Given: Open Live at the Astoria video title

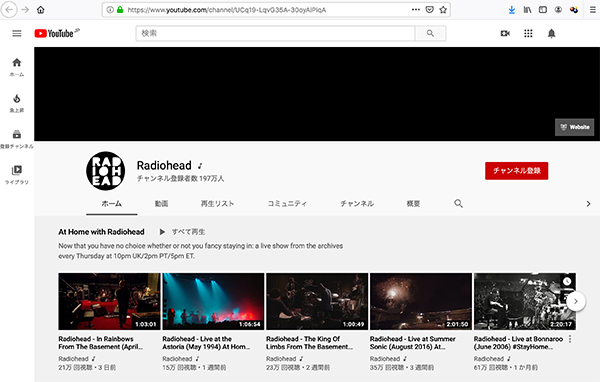Looking at the screenshot, I should [206, 343].
